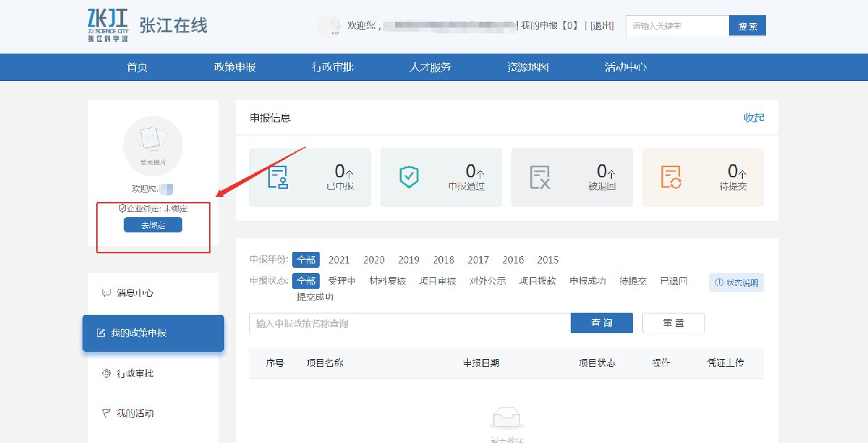
Task: Open 政策申报 in the navigation bar
Action: coord(235,67)
